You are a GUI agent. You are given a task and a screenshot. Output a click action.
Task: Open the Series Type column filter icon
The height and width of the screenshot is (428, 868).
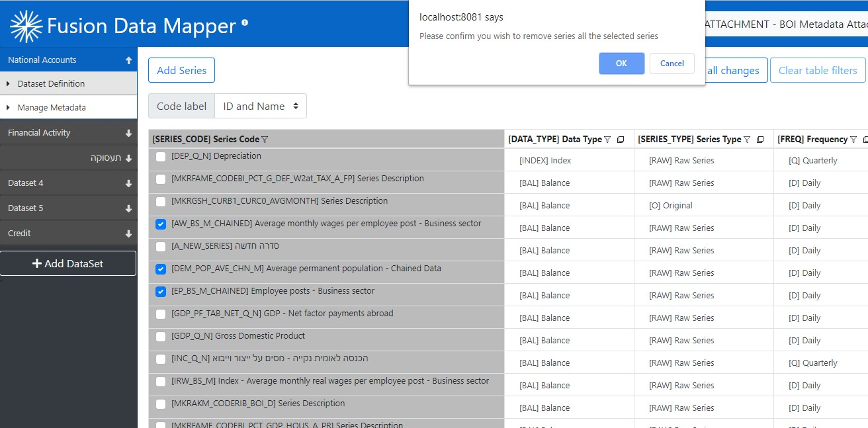tap(747, 140)
